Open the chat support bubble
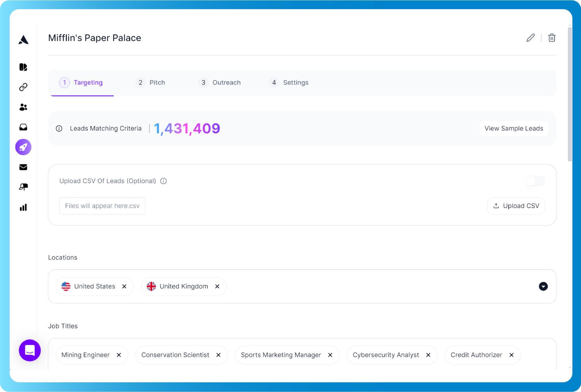 click(30, 350)
